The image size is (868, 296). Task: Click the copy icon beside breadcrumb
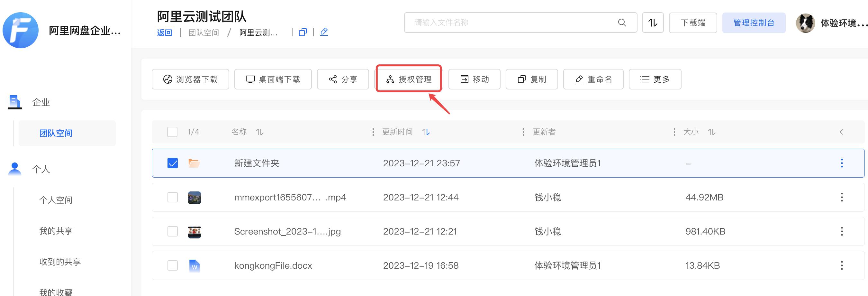303,32
